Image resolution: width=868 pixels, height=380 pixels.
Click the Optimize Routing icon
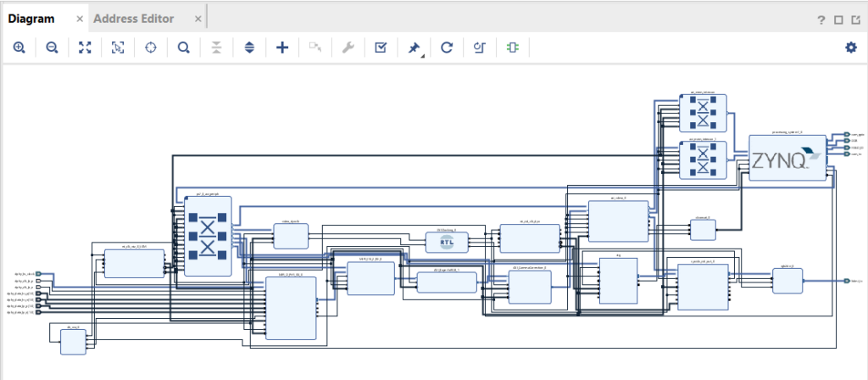point(479,48)
